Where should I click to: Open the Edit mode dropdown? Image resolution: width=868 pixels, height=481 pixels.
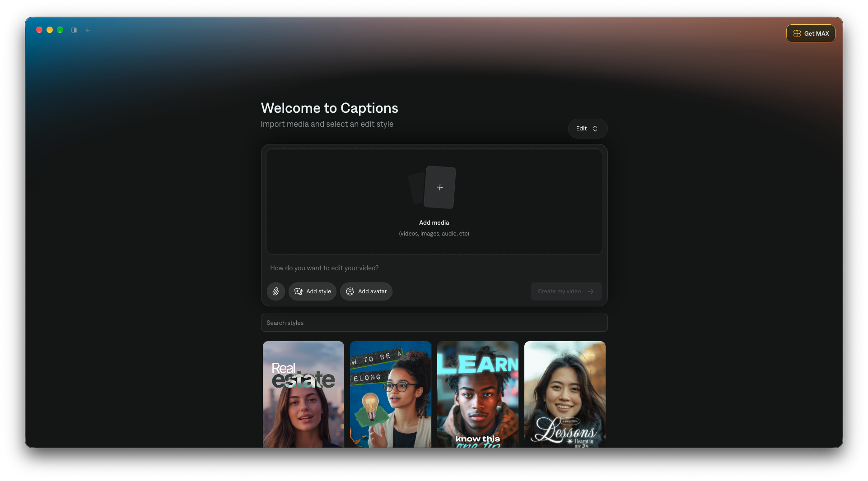click(588, 129)
